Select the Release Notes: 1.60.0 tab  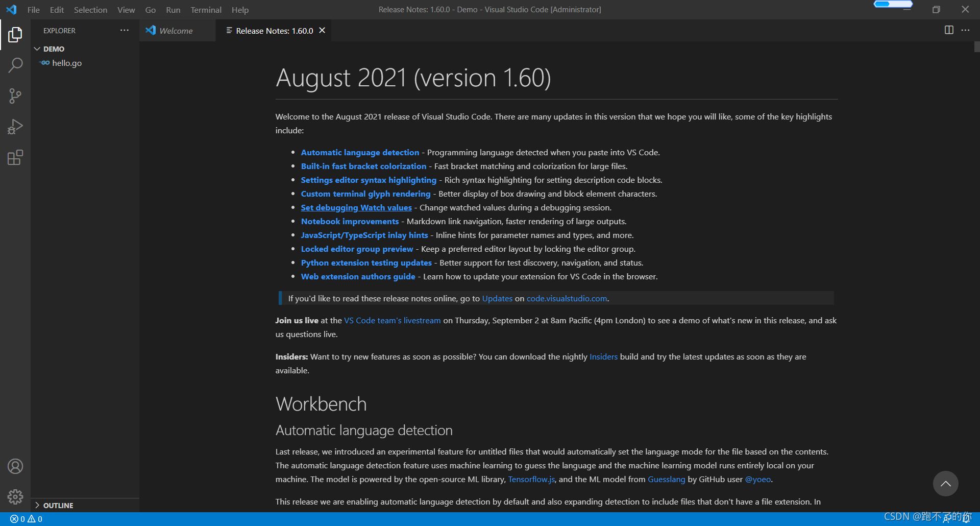coord(275,31)
